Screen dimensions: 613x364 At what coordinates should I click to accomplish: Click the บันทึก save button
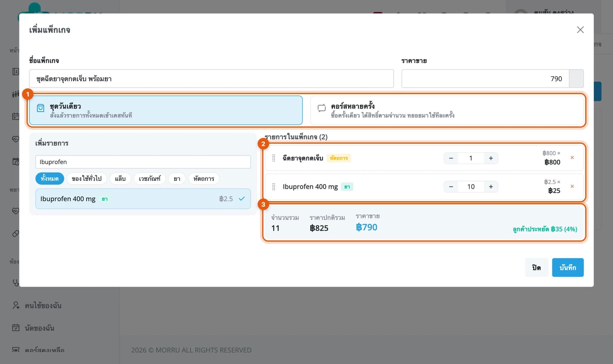568,267
